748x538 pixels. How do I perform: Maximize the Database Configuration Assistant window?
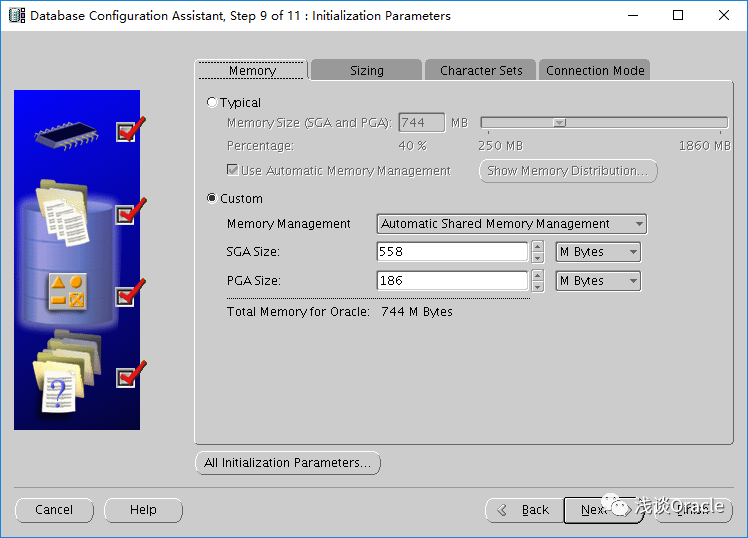coord(678,15)
